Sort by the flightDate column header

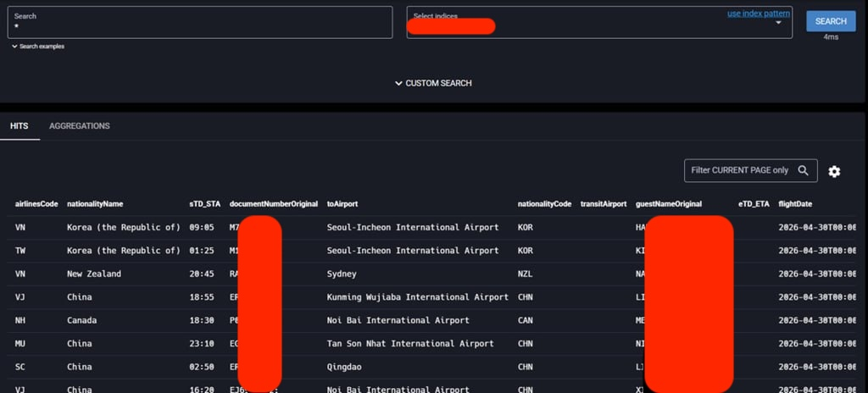(795, 204)
